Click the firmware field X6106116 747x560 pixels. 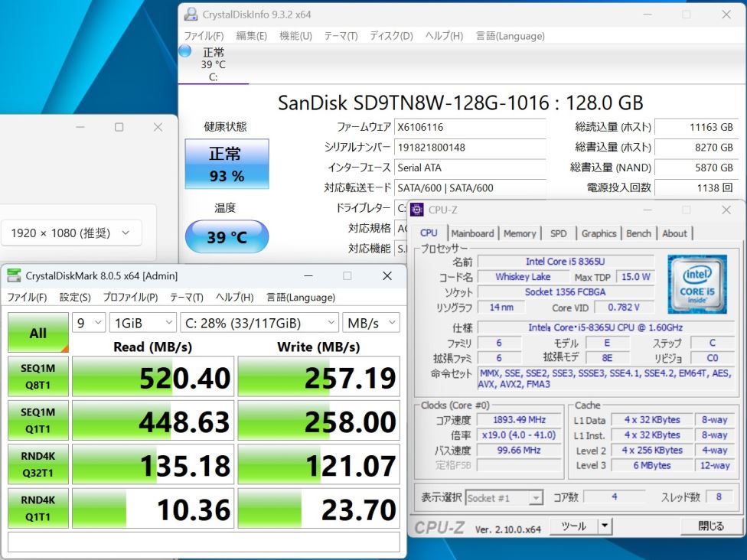470,127
